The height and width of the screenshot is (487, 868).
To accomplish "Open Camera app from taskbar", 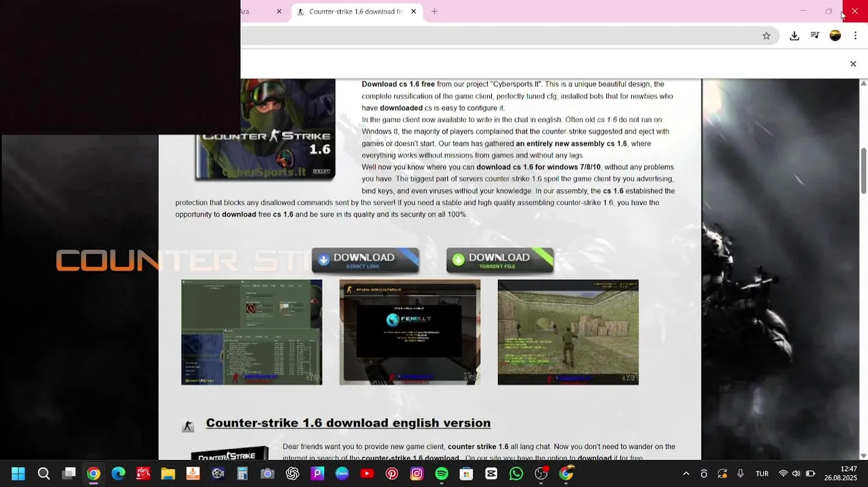I will pyautogui.click(x=267, y=474).
